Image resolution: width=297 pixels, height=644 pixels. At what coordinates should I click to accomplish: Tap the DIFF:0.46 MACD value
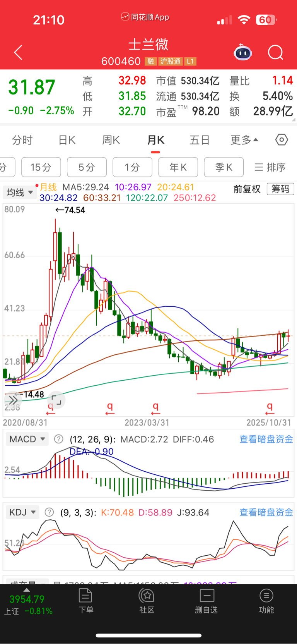(x=193, y=439)
